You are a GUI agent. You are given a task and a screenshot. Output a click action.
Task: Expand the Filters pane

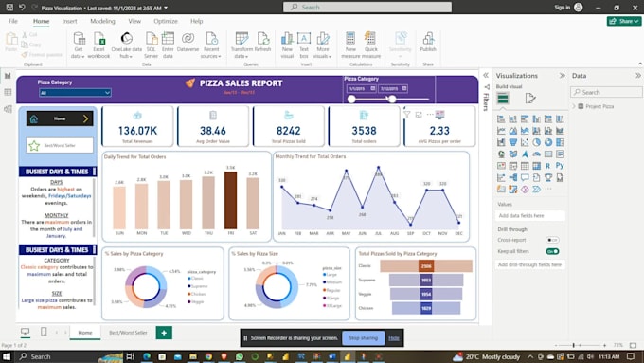[486, 75]
